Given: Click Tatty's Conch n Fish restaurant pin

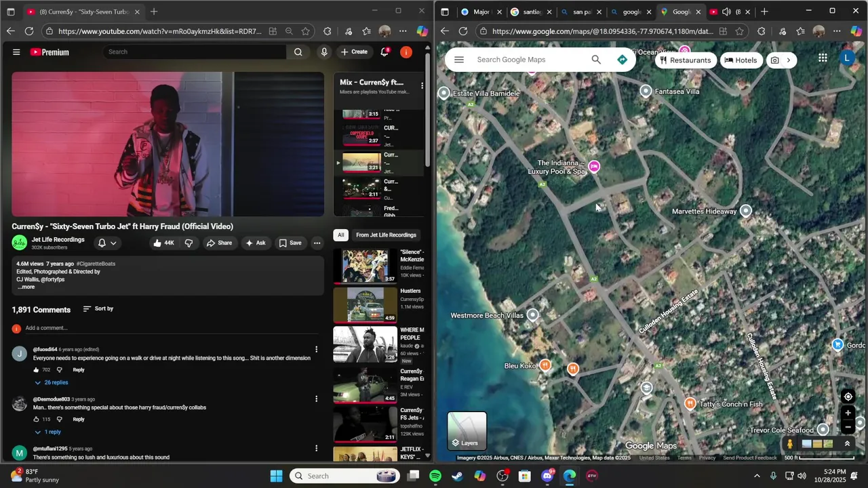Looking at the screenshot, I should click(x=690, y=404).
